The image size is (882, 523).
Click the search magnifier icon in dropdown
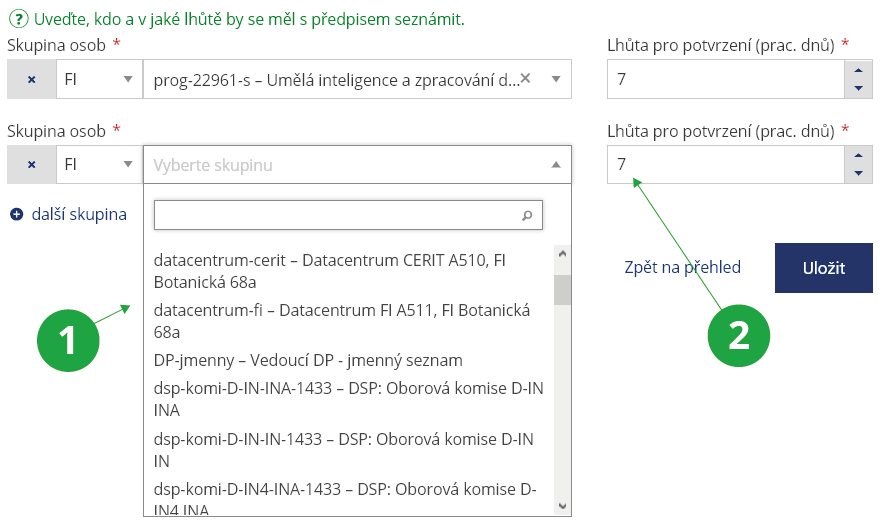pos(528,215)
